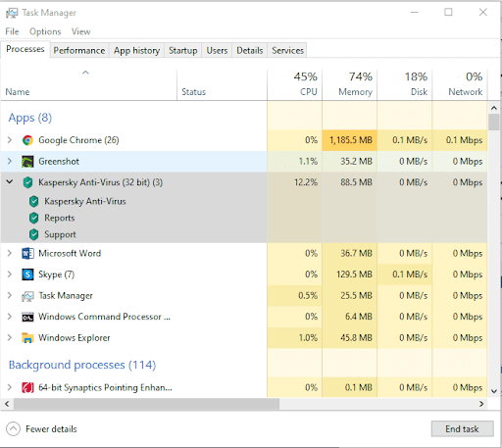Screen dimensions: 502x448
Task: Switch to the Details tab
Action: coord(250,51)
